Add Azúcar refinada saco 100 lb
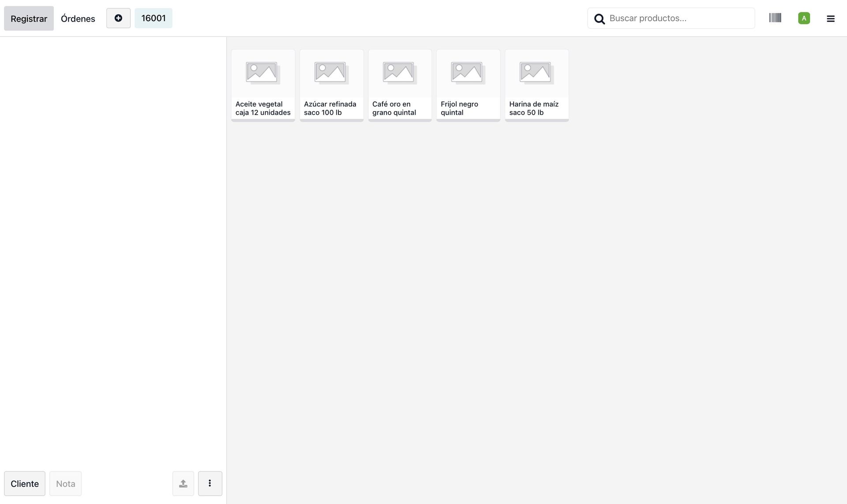This screenshot has height=504, width=847. click(x=331, y=85)
